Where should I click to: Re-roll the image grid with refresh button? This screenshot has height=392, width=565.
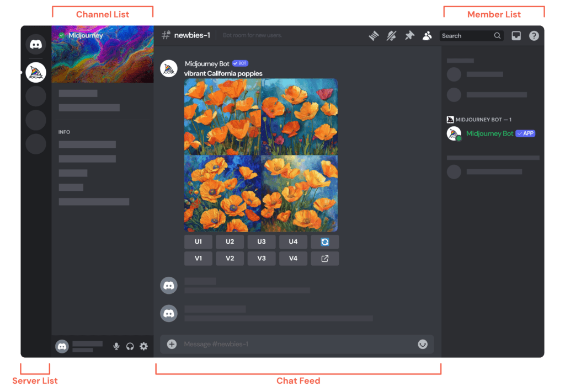(325, 241)
